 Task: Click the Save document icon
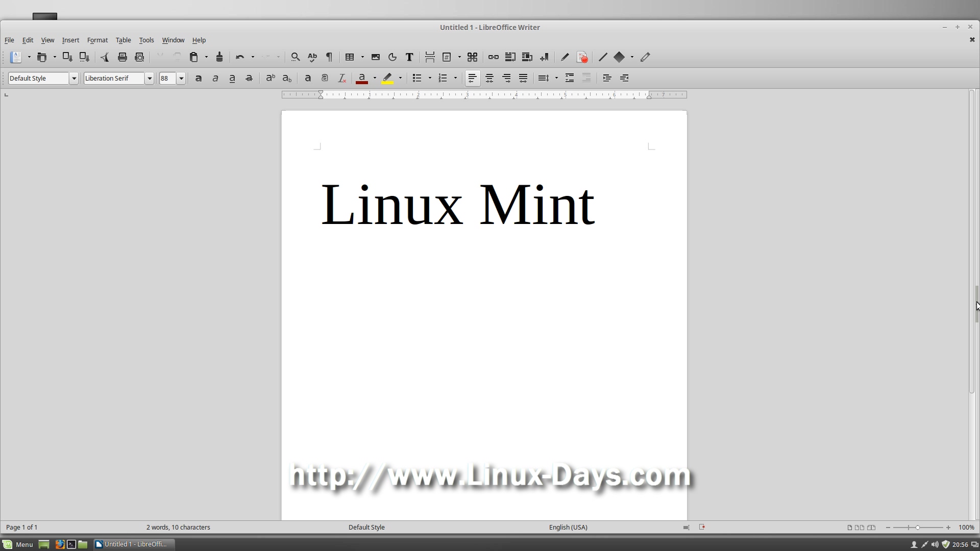click(67, 57)
